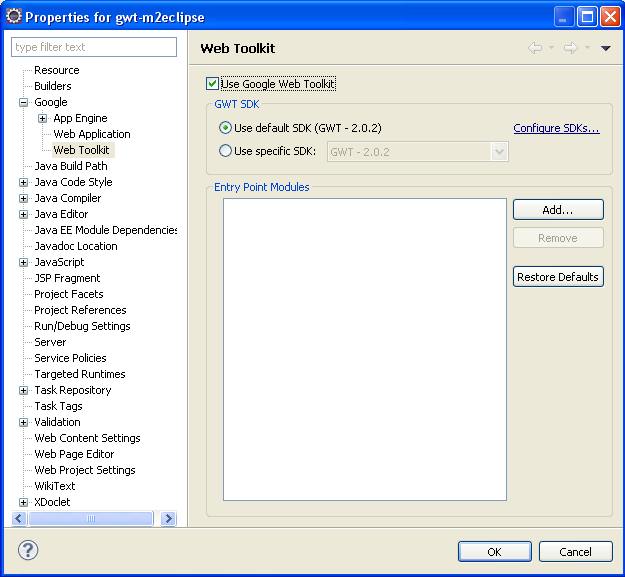
Task: Toggle Use Google Web Toolkit checkbox
Action: (212, 84)
